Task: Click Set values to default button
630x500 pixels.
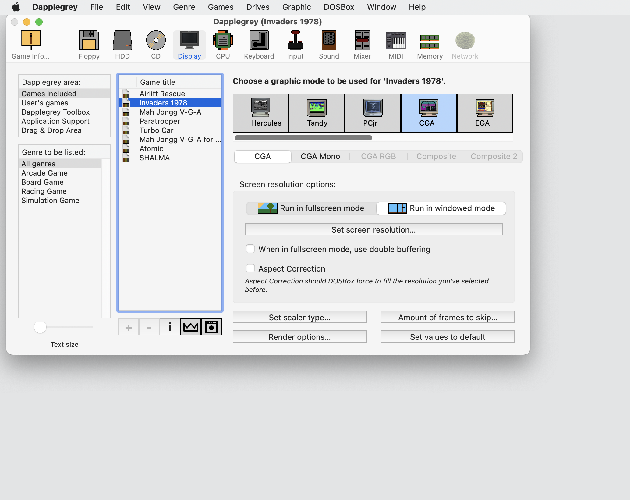Action: (x=448, y=337)
